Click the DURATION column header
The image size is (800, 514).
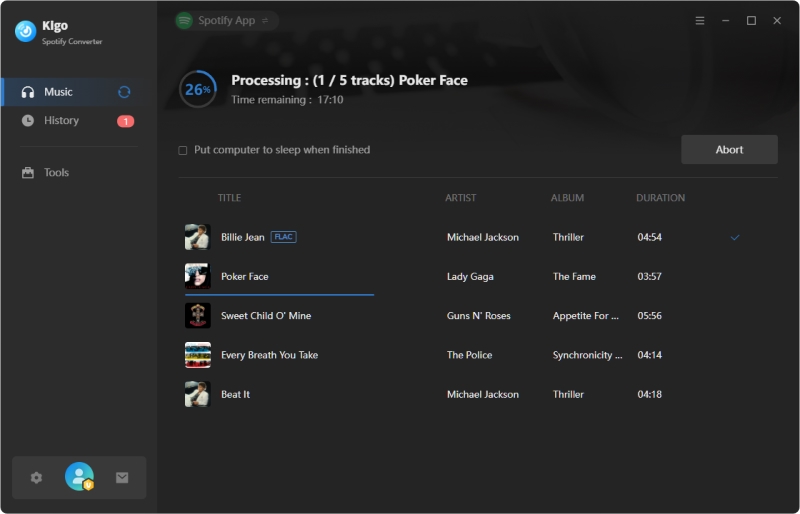[660, 198]
